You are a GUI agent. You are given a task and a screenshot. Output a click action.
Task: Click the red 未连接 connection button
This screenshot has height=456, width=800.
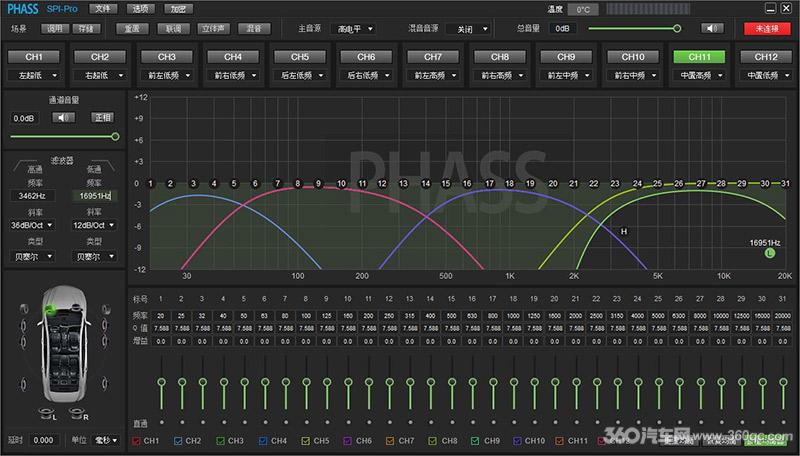click(x=767, y=29)
